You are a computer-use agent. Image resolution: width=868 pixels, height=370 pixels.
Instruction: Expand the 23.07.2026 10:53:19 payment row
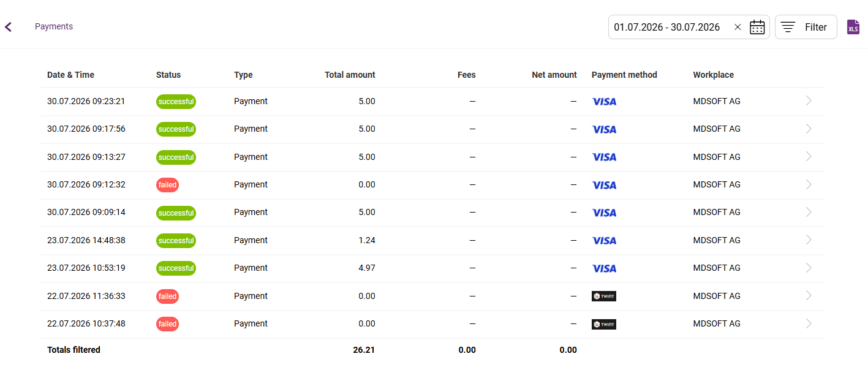coord(809,268)
